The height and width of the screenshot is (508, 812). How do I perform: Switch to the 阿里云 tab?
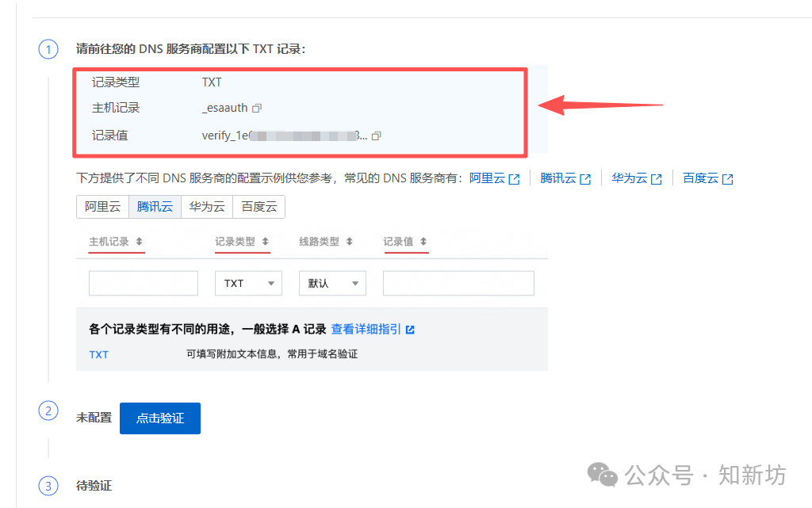pyautogui.click(x=102, y=207)
